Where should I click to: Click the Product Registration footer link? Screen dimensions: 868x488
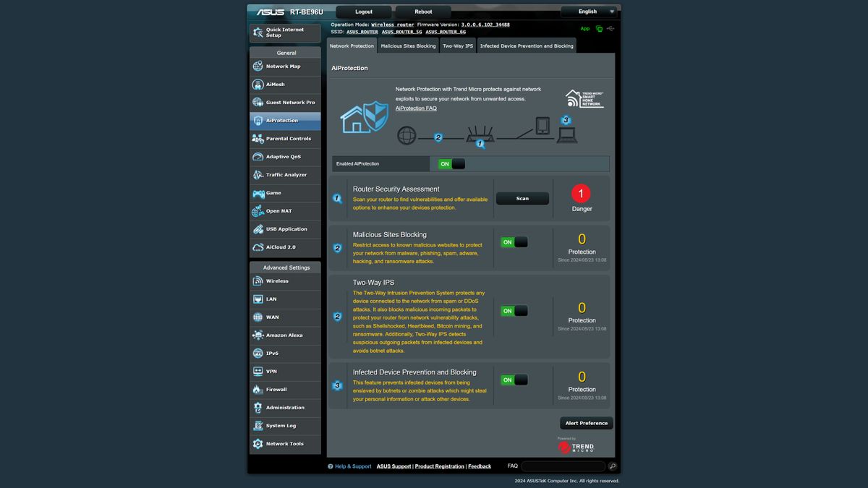[x=440, y=466]
